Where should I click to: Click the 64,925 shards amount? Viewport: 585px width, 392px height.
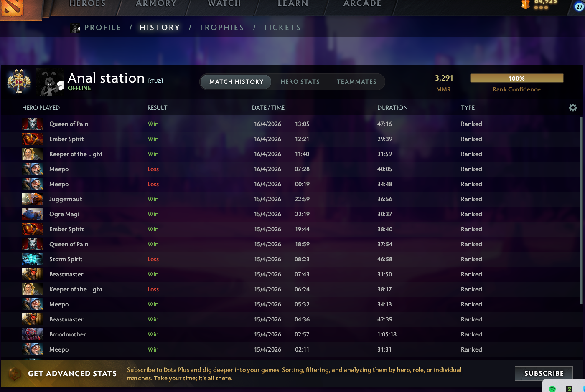point(546,2)
